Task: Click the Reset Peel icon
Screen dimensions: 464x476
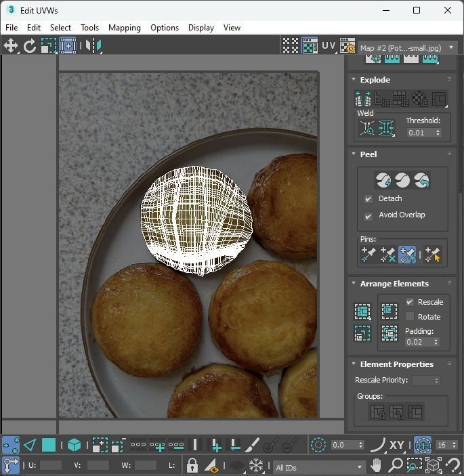Action: (x=422, y=180)
